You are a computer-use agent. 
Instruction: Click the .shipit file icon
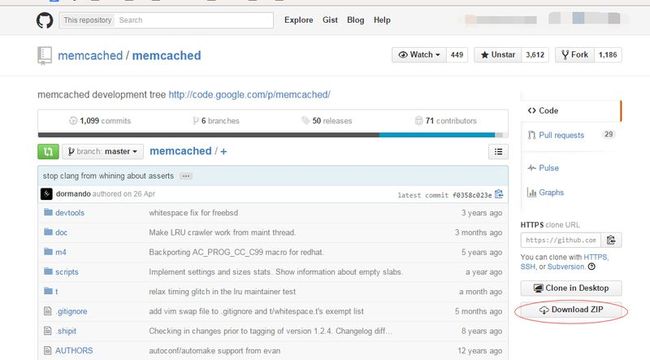[48, 331]
